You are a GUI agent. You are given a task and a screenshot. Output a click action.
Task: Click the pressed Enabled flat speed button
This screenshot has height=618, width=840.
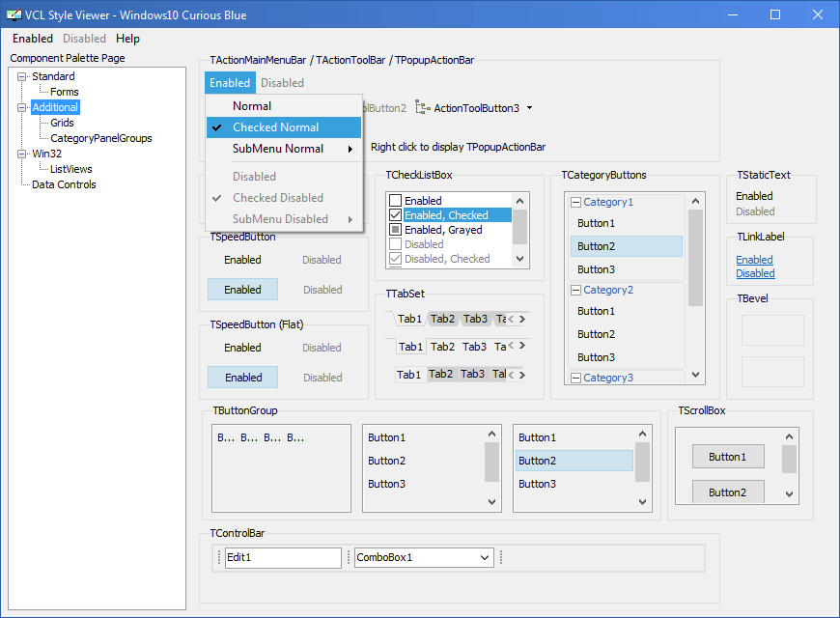coord(242,378)
